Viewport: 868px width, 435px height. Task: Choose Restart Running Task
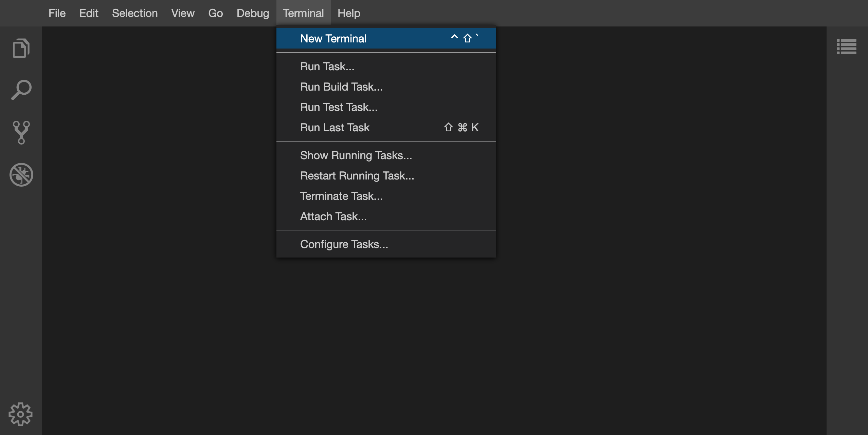click(357, 176)
